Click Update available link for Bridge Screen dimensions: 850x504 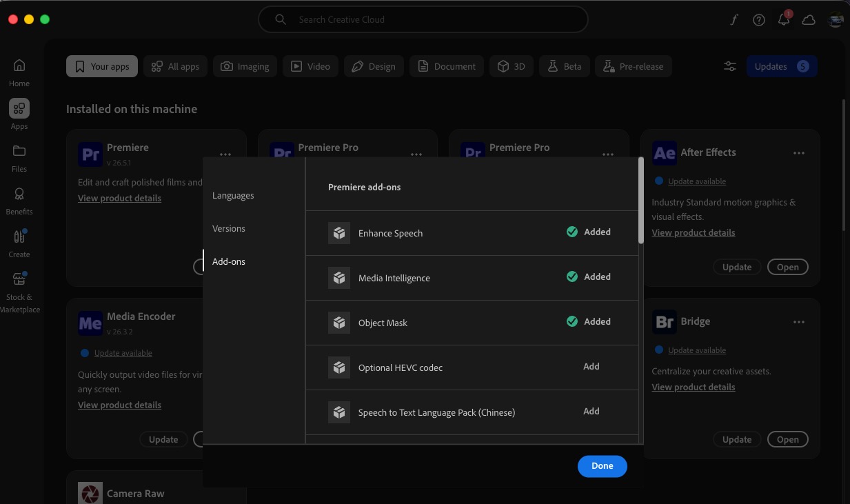(x=697, y=350)
